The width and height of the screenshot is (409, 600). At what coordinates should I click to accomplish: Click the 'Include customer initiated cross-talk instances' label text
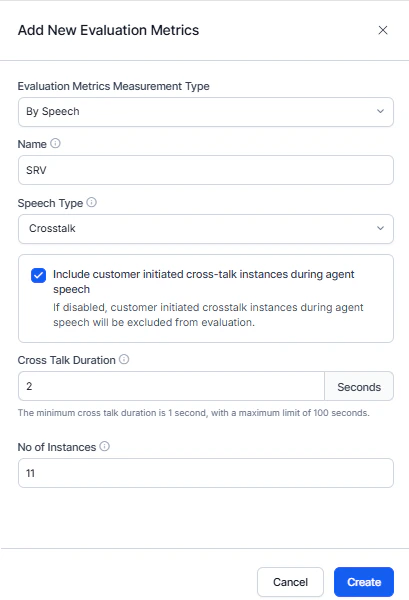[x=204, y=282]
